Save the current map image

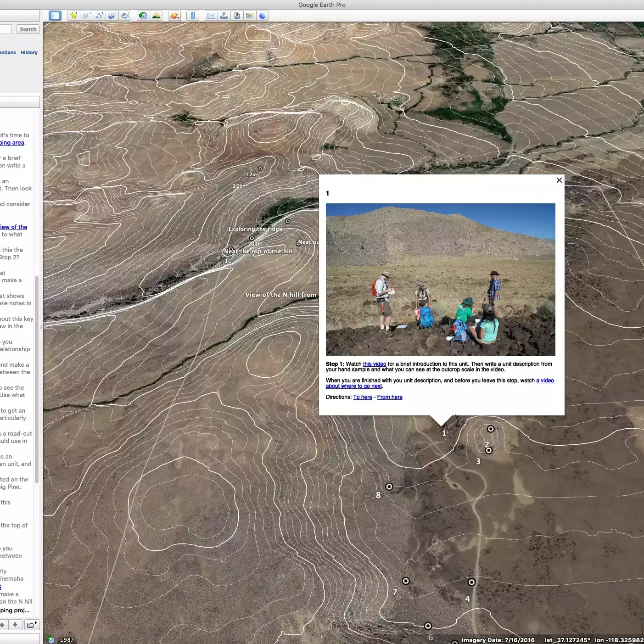click(237, 15)
